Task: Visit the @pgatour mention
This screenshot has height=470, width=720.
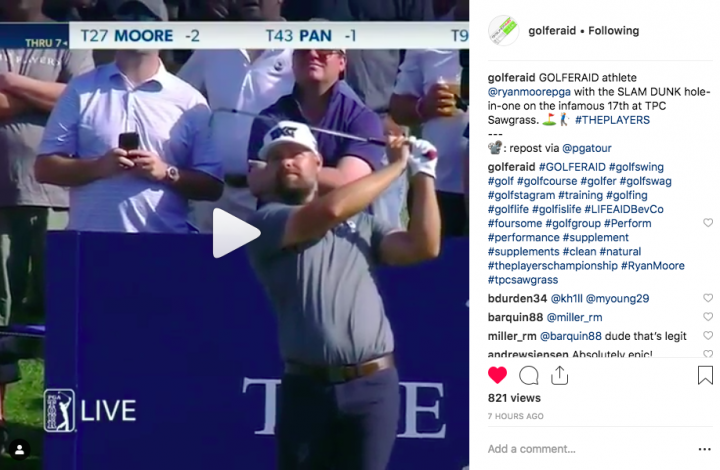Action: point(586,148)
